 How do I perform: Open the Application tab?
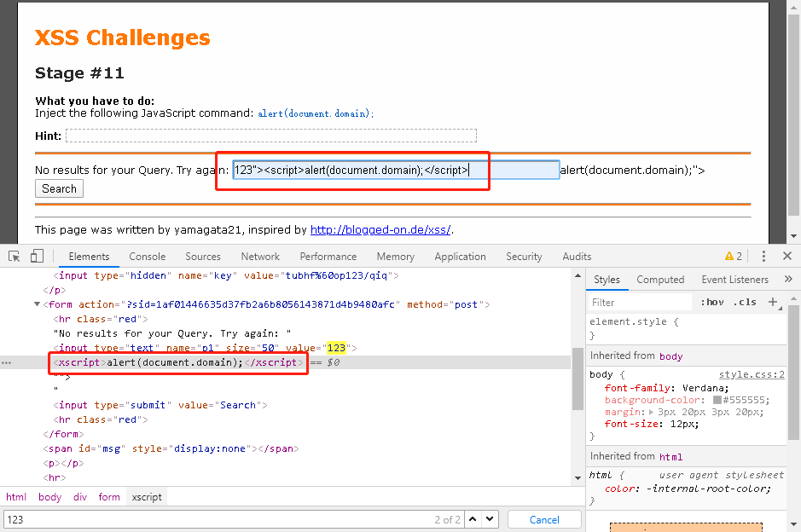click(460, 257)
